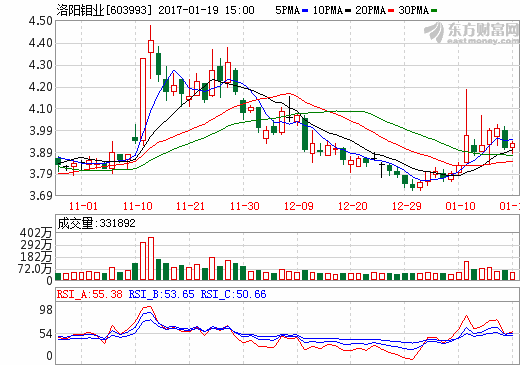Select the 30PMA legend label

[413, 10]
